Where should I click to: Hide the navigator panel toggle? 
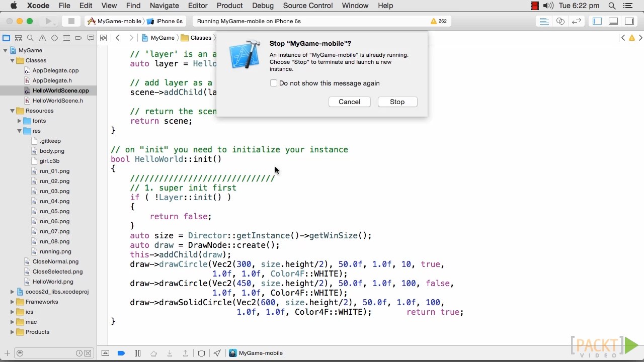pos(597,21)
